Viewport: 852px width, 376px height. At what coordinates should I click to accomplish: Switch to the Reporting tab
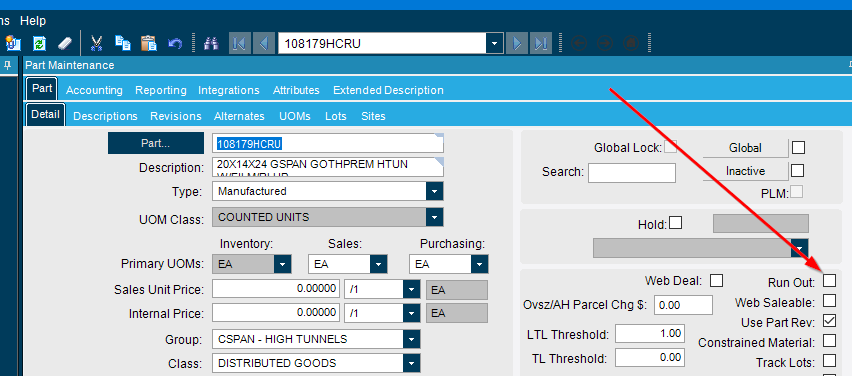coord(161,90)
